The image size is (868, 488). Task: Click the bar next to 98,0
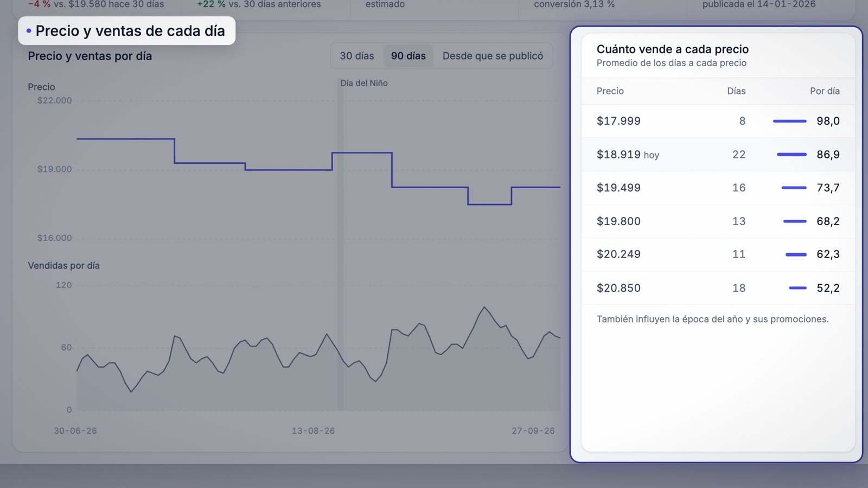(789, 121)
